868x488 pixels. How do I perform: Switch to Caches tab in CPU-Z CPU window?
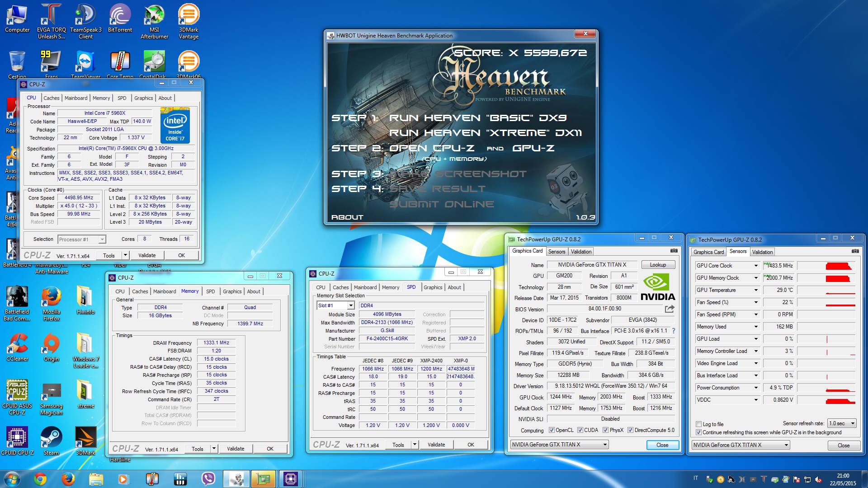52,98
